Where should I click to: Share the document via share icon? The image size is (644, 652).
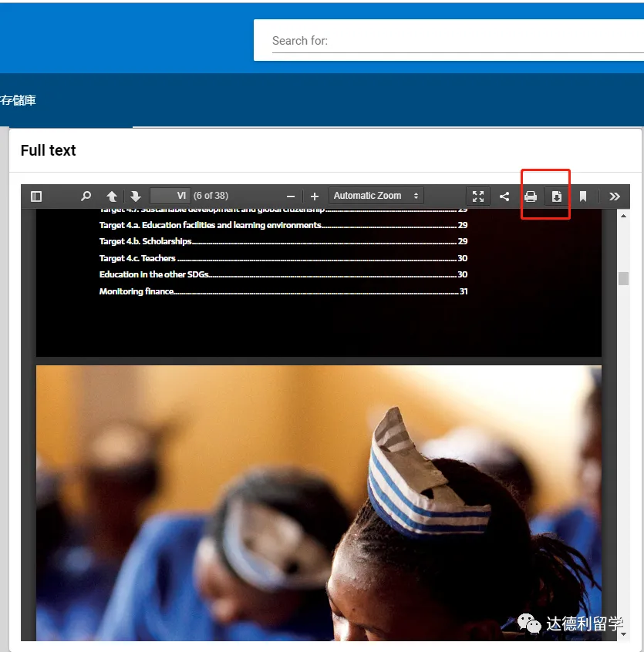click(504, 197)
